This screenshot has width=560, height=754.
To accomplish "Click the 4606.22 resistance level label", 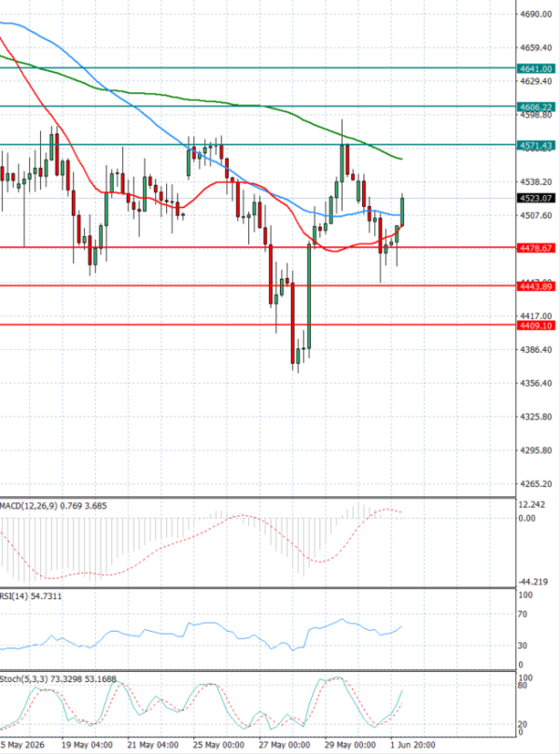I will [x=536, y=106].
